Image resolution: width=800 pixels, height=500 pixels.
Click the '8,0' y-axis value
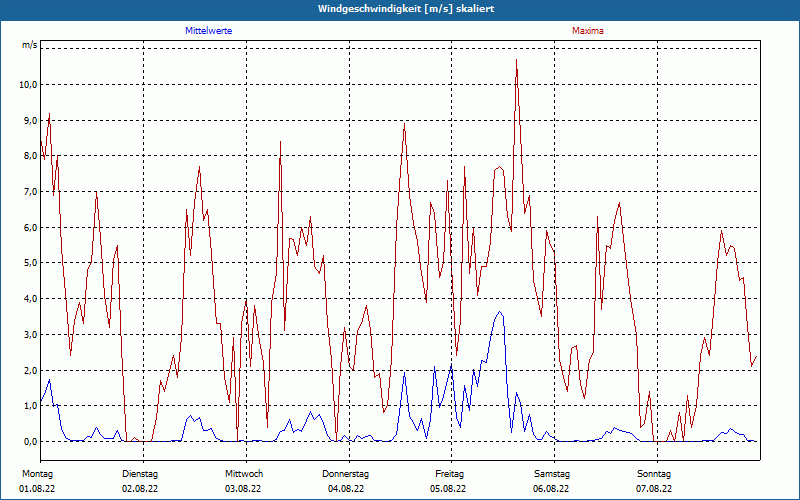click(31, 156)
